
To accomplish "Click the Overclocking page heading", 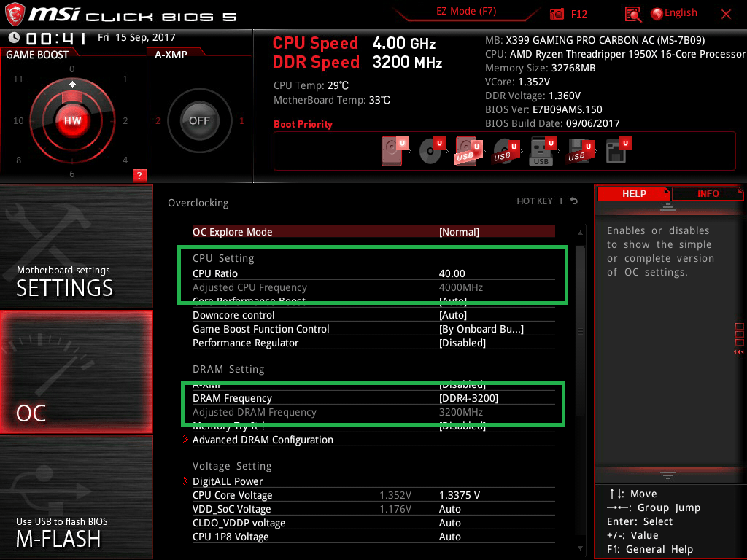I will click(198, 203).
